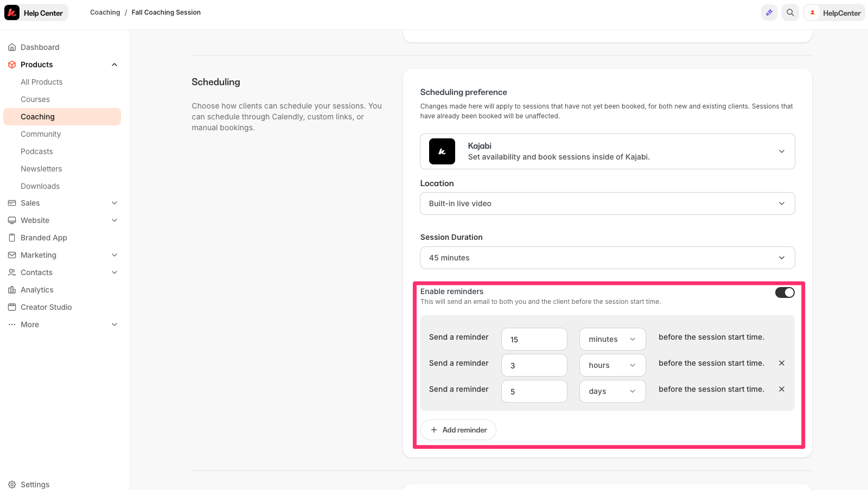Viewport: 868px width, 490px height.
Task: Click the Dashboard home icon
Action: pyautogui.click(x=12, y=47)
